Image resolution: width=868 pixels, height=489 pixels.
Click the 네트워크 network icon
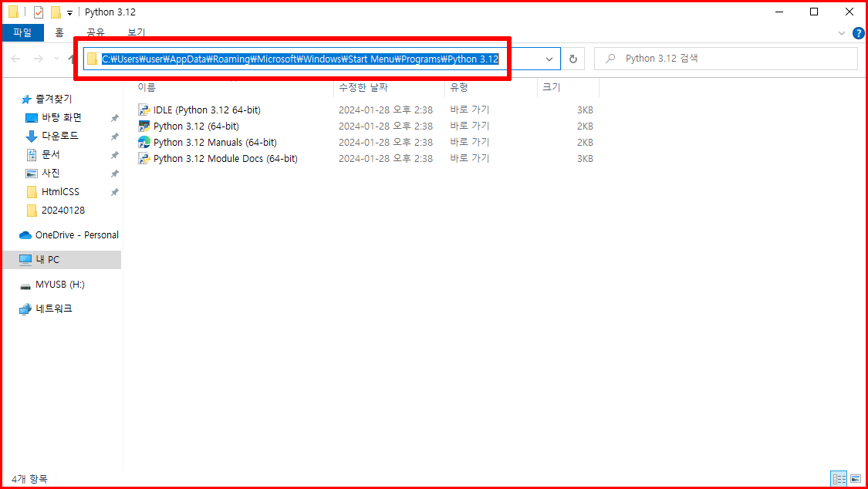coord(25,309)
